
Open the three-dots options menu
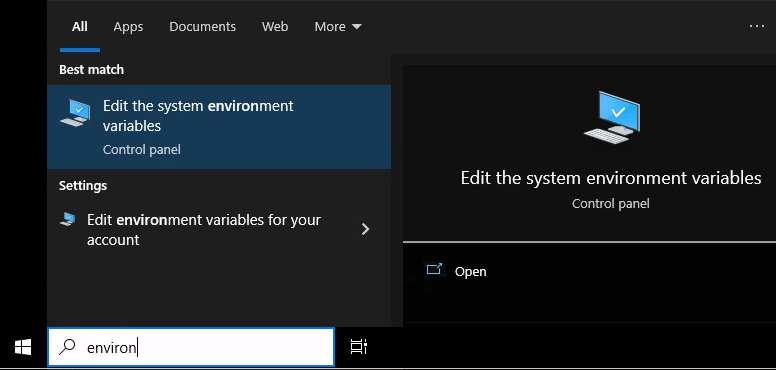point(757,26)
